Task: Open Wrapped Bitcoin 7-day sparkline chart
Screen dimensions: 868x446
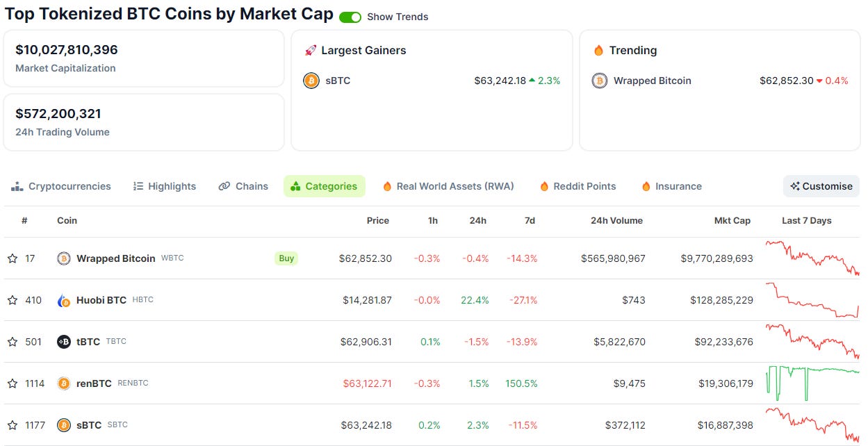Action: click(812, 258)
